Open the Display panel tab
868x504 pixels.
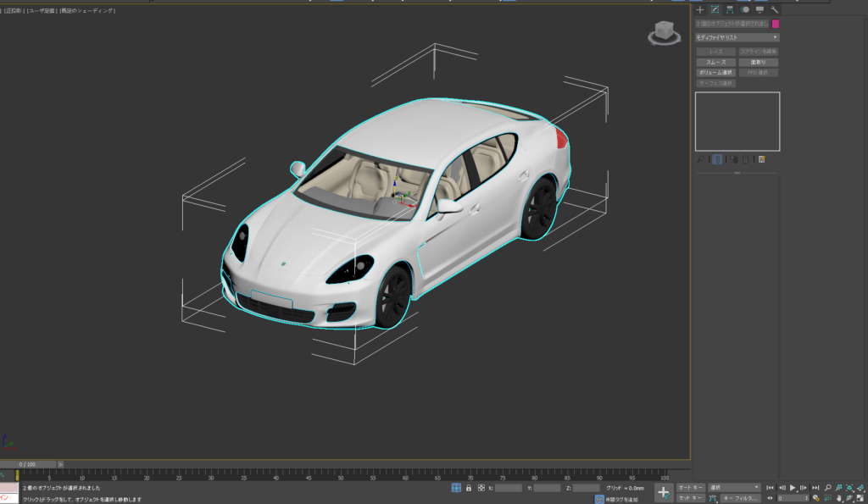pos(759,9)
